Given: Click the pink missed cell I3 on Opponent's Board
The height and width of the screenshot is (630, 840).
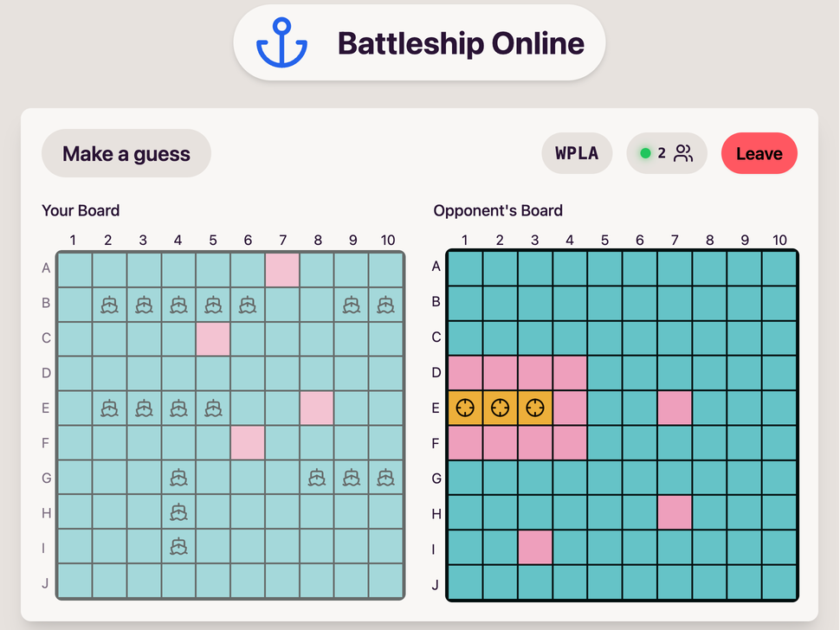Looking at the screenshot, I should 535,547.
